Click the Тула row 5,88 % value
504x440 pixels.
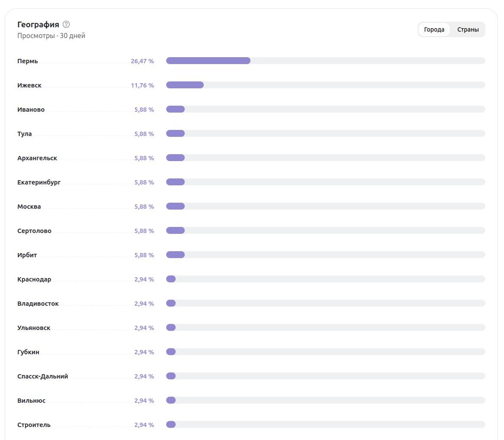tap(144, 134)
